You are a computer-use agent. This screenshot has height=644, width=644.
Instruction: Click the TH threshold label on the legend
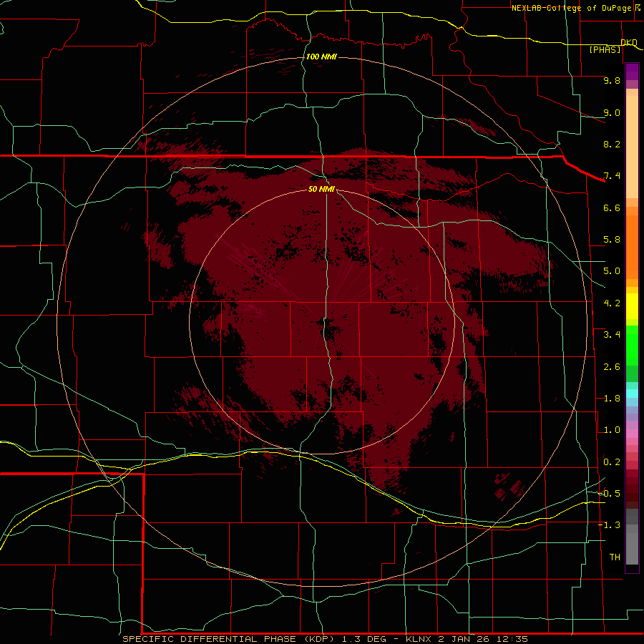pos(615,557)
